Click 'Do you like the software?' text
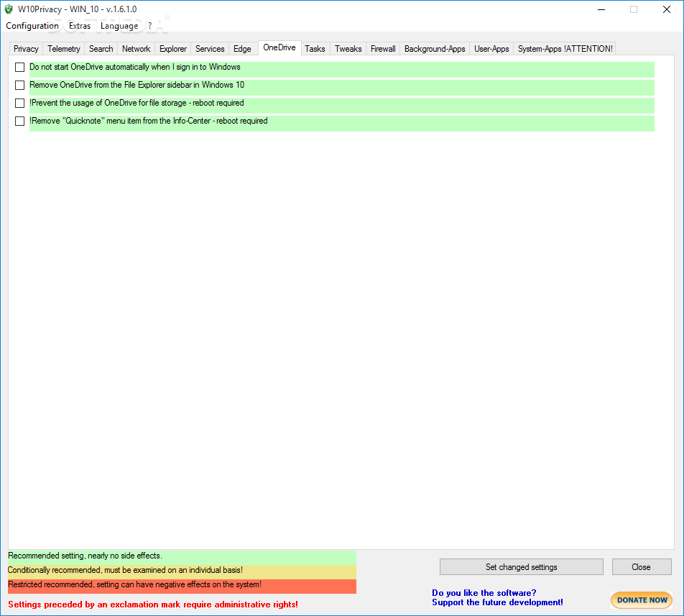684x616 pixels. [x=484, y=593]
